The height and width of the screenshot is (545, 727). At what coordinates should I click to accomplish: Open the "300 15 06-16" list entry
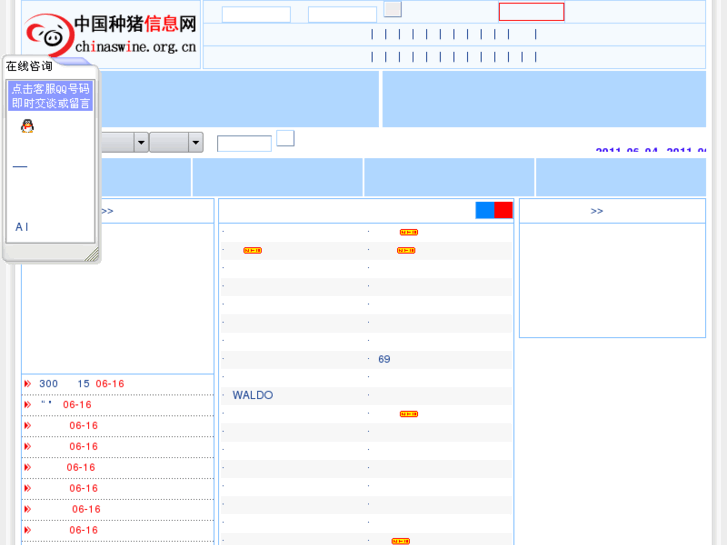point(82,384)
